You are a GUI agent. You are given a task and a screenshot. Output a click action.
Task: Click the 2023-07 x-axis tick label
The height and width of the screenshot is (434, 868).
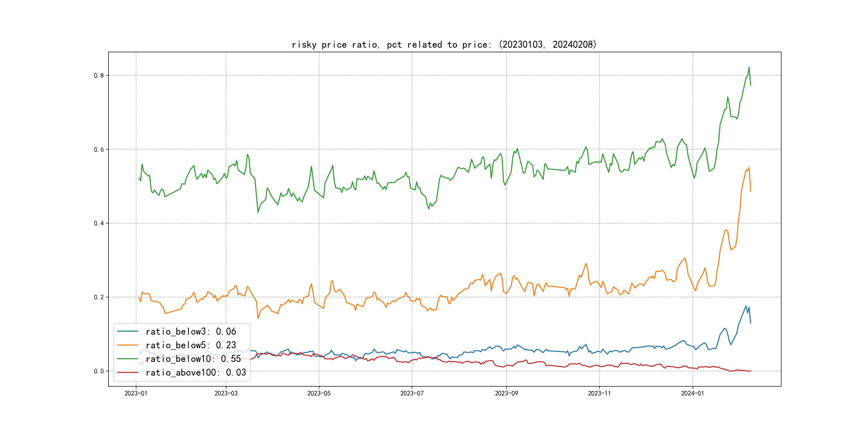412,393
